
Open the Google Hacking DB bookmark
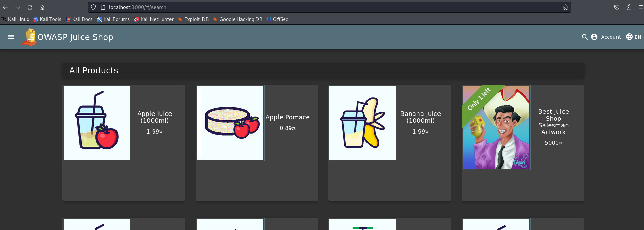point(237,19)
